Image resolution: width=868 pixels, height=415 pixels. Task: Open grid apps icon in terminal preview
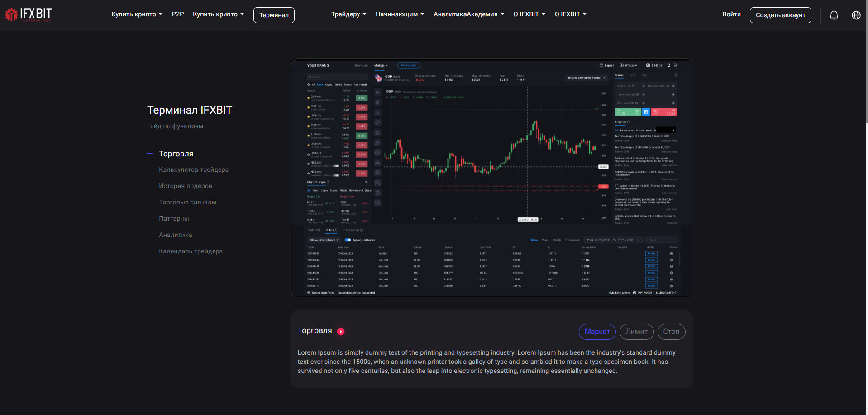pos(676,65)
